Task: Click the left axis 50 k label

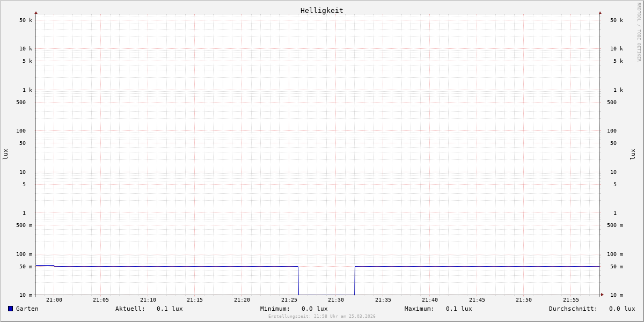Action: coord(26,20)
